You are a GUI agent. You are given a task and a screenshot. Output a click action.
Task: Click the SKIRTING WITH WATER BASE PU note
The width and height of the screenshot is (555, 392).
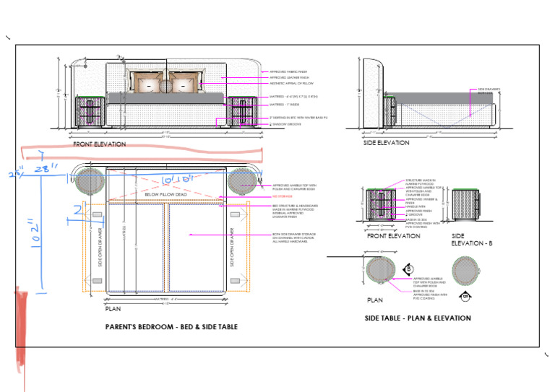click(x=298, y=118)
